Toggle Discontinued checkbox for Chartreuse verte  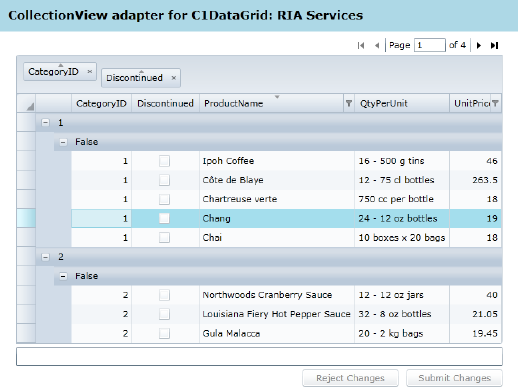pos(164,199)
